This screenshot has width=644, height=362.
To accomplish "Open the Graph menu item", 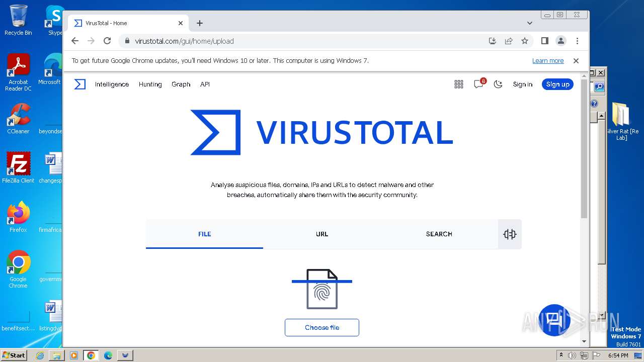I will 181,84.
